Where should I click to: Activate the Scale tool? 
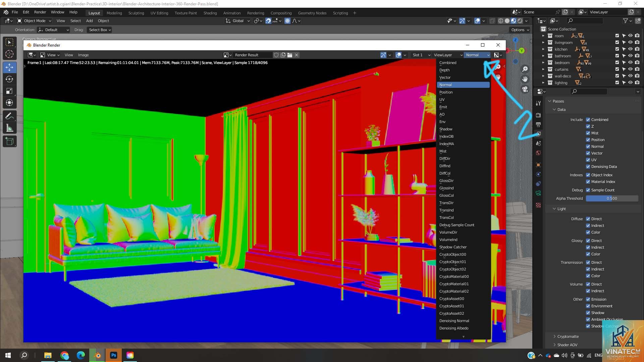click(x=9, y=91)
